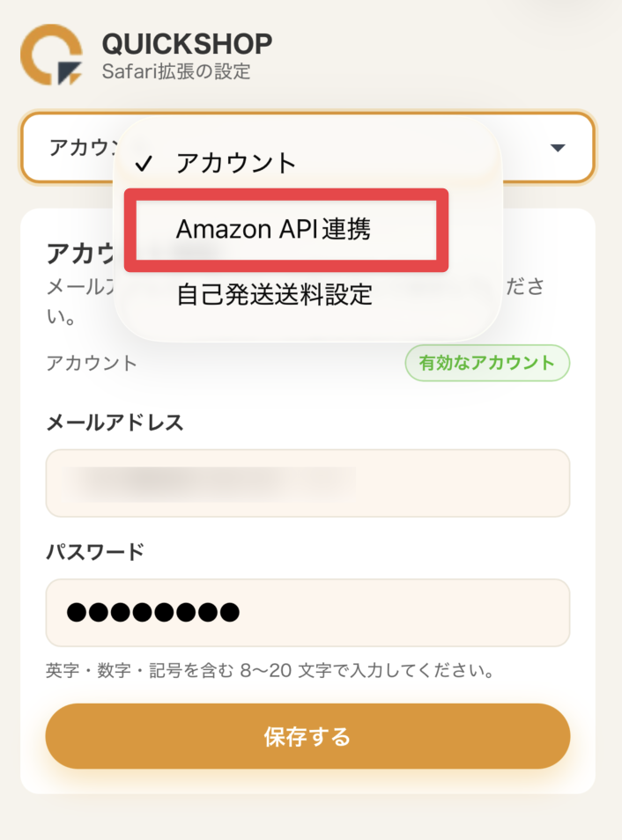Click the blurred email address value
This screenshot has height=840, width=622.
211,482
